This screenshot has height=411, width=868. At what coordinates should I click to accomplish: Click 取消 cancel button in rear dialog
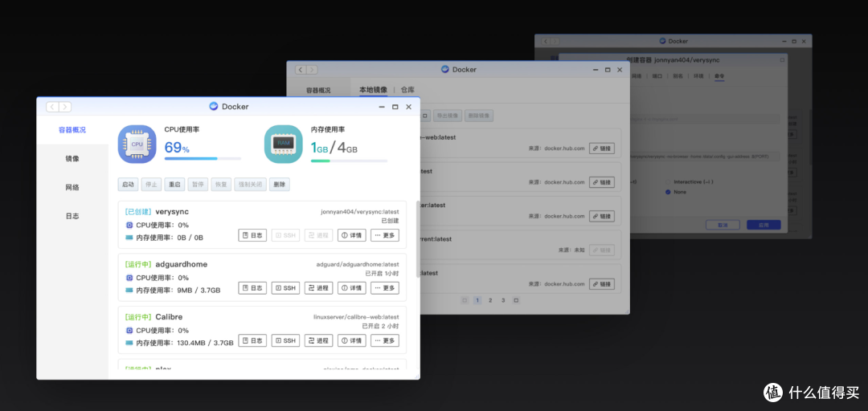coord(723,225)
